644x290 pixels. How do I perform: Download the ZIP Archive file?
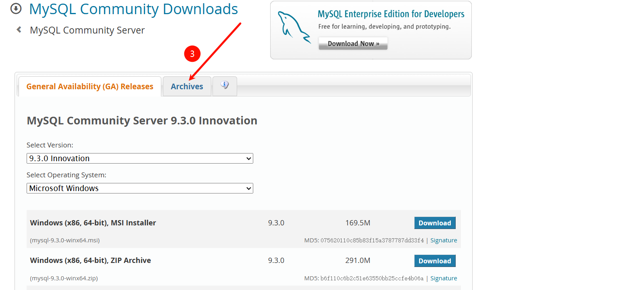point(435,261)
